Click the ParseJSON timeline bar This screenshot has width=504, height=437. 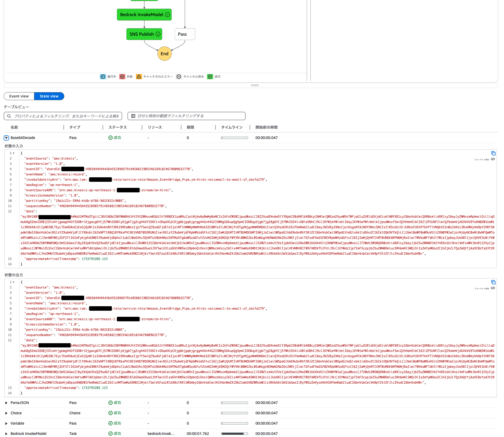235,403
